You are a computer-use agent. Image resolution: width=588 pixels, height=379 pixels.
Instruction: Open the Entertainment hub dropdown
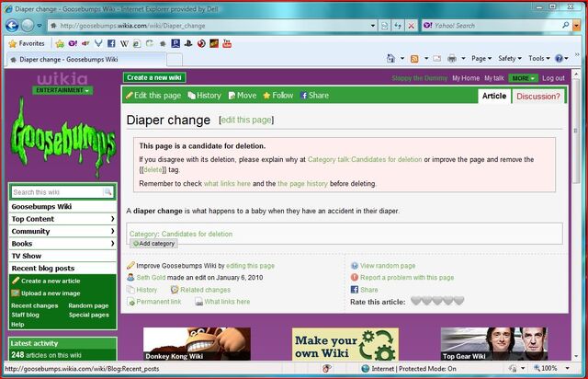62,90
